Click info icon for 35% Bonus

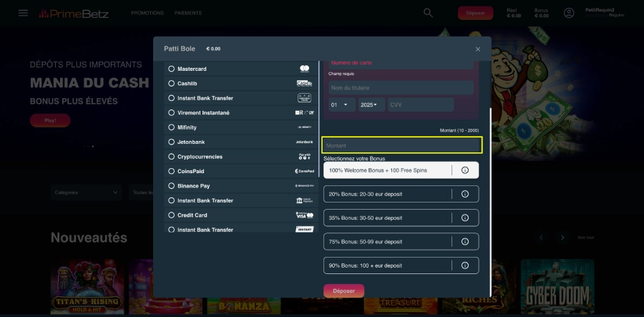(464, 218)
